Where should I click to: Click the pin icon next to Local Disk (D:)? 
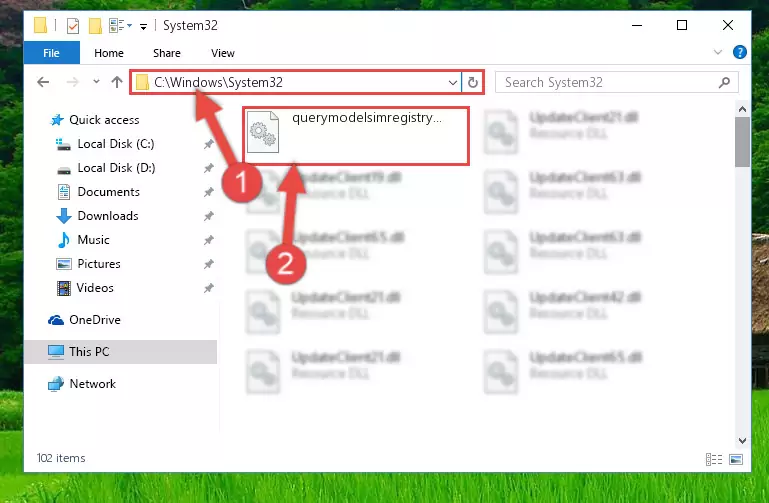[208, 168]
